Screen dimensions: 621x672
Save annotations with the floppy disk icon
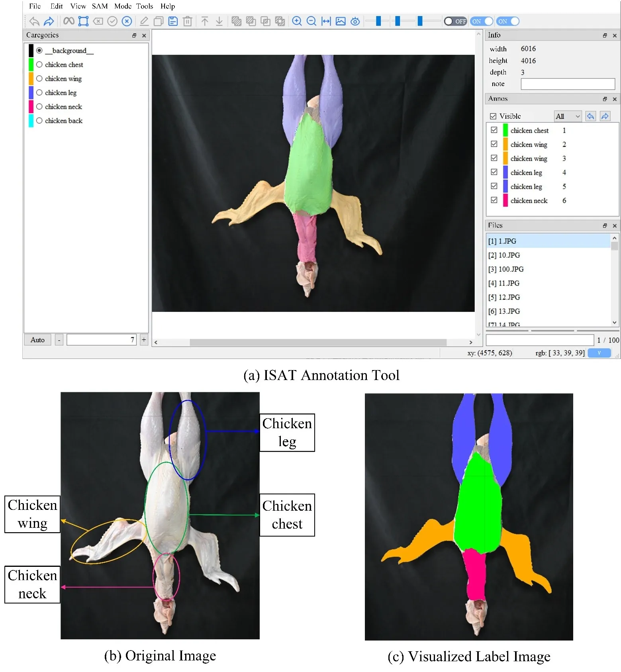[173, 21]
